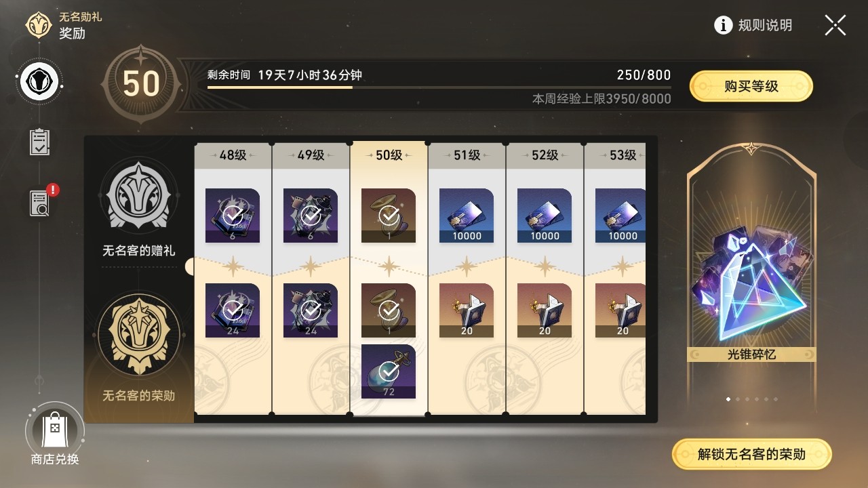Close the rewards screen with X
Screen dimensions: 868x488
pyautogui.click(x=835, y=26)
